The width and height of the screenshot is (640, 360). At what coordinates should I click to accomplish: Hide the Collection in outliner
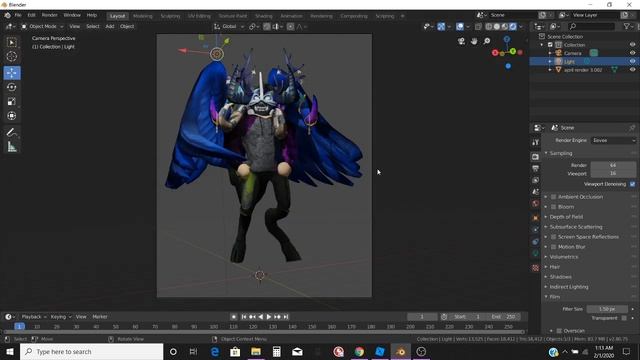click(632, 45)
